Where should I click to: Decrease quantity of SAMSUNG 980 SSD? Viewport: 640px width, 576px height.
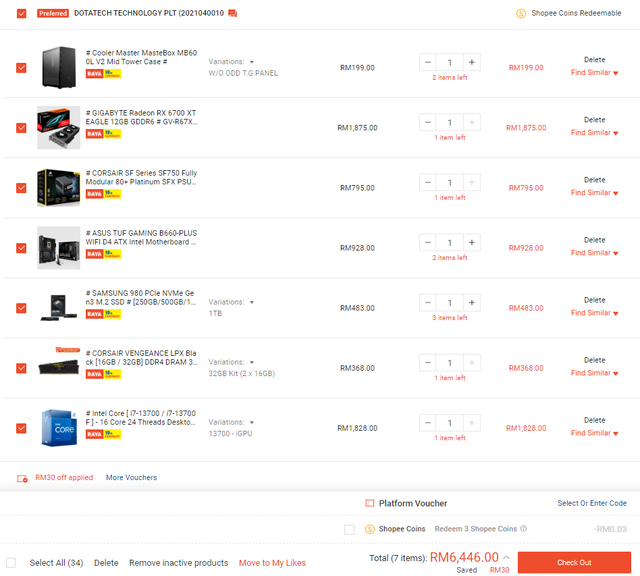(x=428, y=302)
